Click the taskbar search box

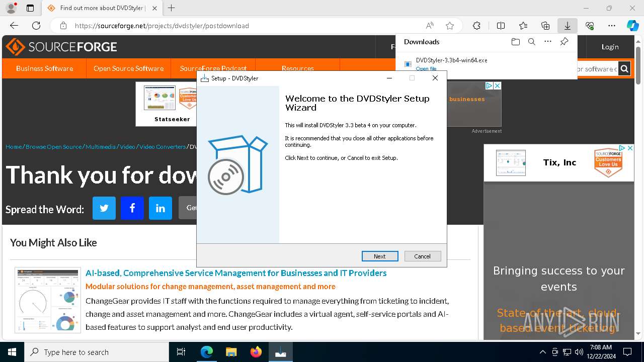(97, 352)
